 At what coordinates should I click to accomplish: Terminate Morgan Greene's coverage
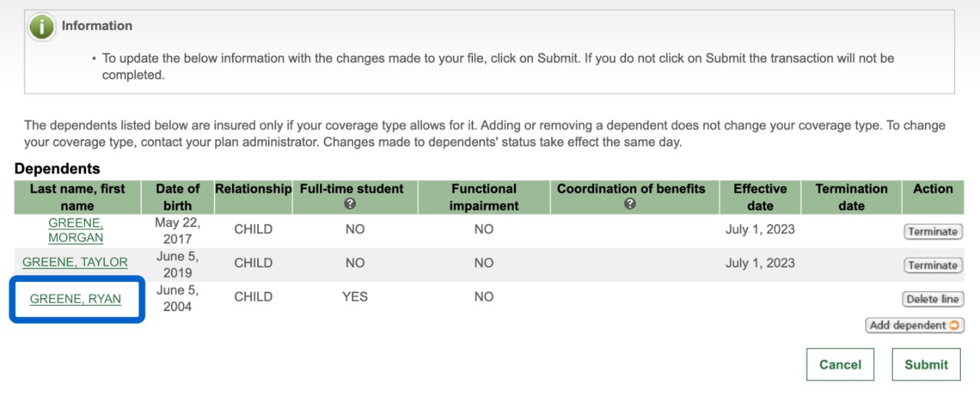933,231
